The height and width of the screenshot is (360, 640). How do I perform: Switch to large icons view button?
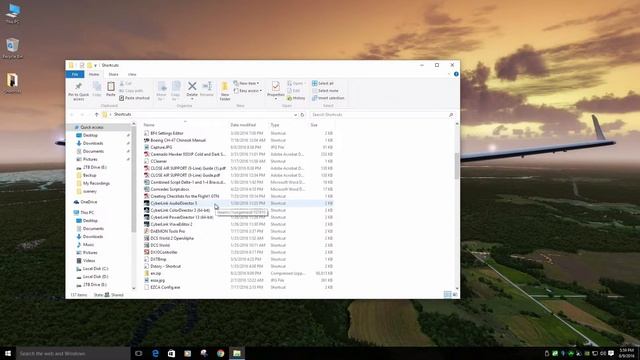click(455, 295)
